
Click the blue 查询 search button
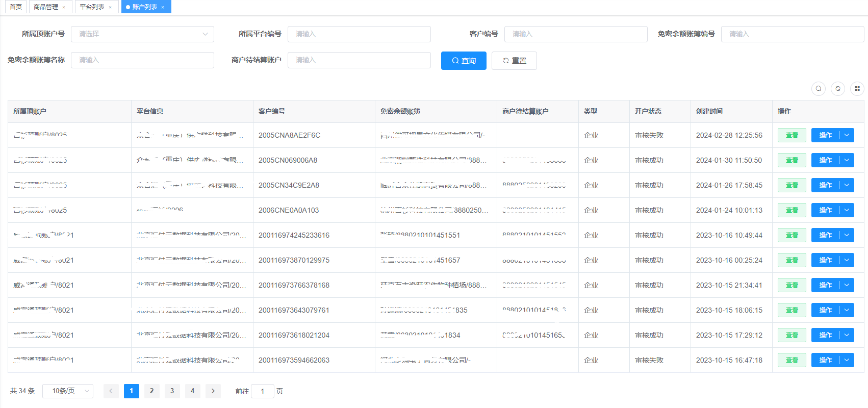(x=464, y=61)
